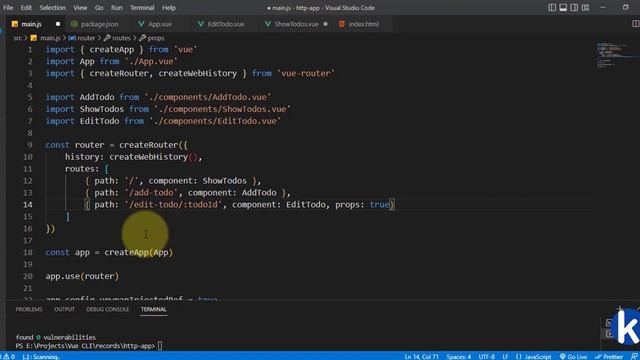Click the Go Live broadcast button
Screen dimensions: 640x360
(x=573, y=356)
